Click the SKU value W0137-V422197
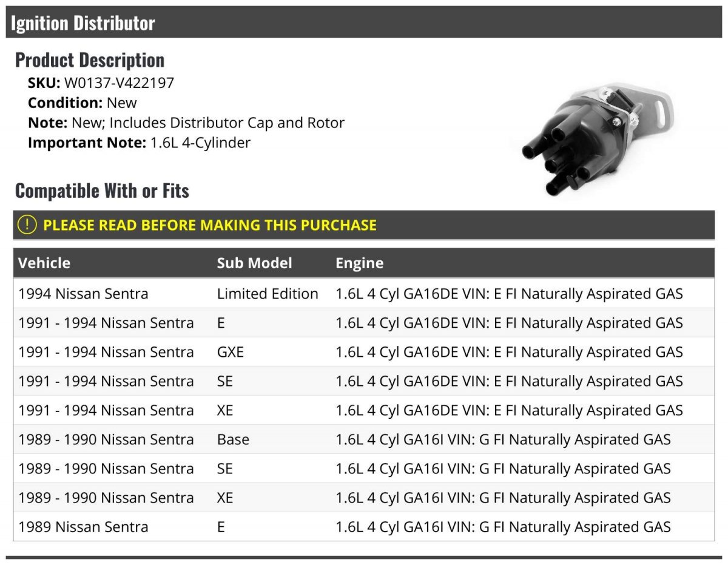This screenshot has height=565, width=728. pyautogui.click(x=119, y=83)
